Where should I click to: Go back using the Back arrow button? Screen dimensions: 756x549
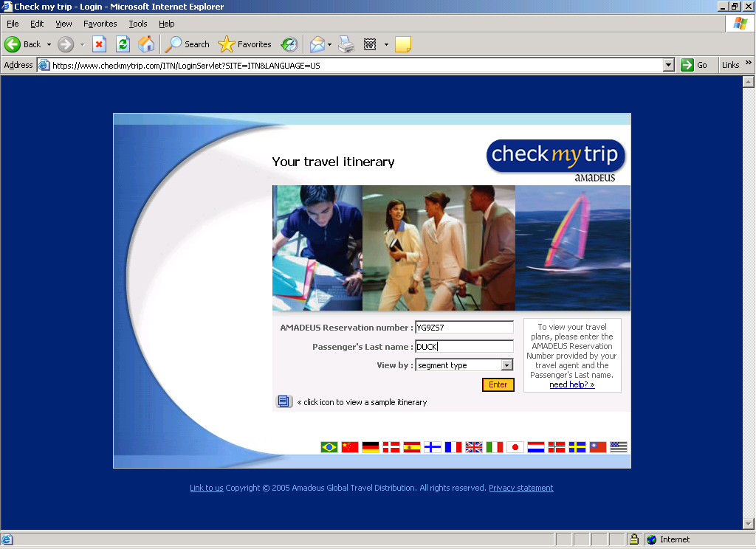point(23,44)
